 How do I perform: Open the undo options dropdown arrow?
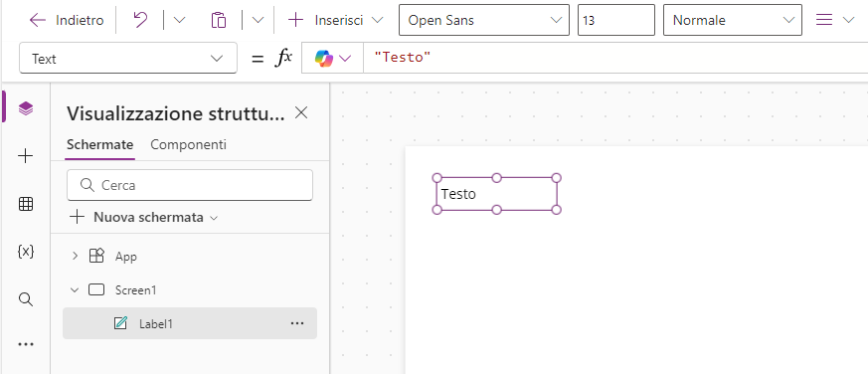point(179,21)
